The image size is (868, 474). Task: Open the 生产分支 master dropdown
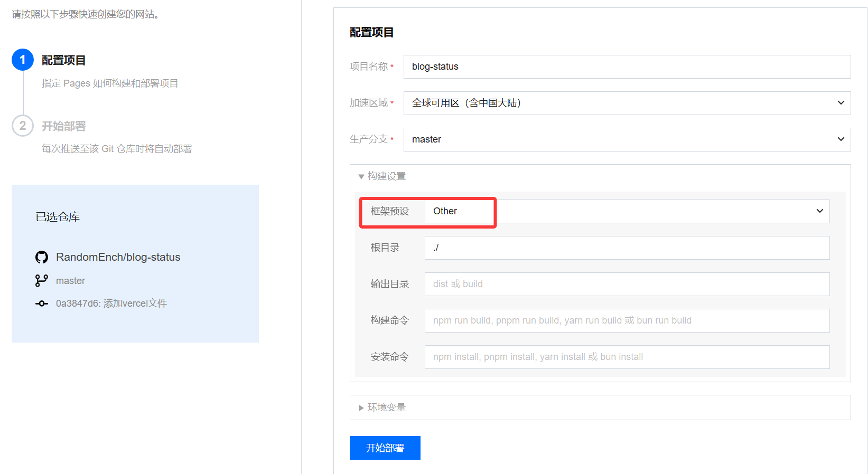tap(627, 139)
